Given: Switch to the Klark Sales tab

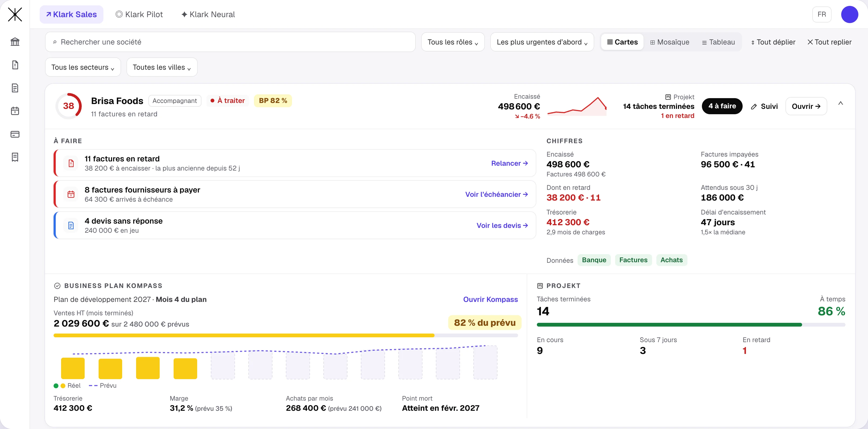Looking at the screenshot, I should [x=72, y=14].
